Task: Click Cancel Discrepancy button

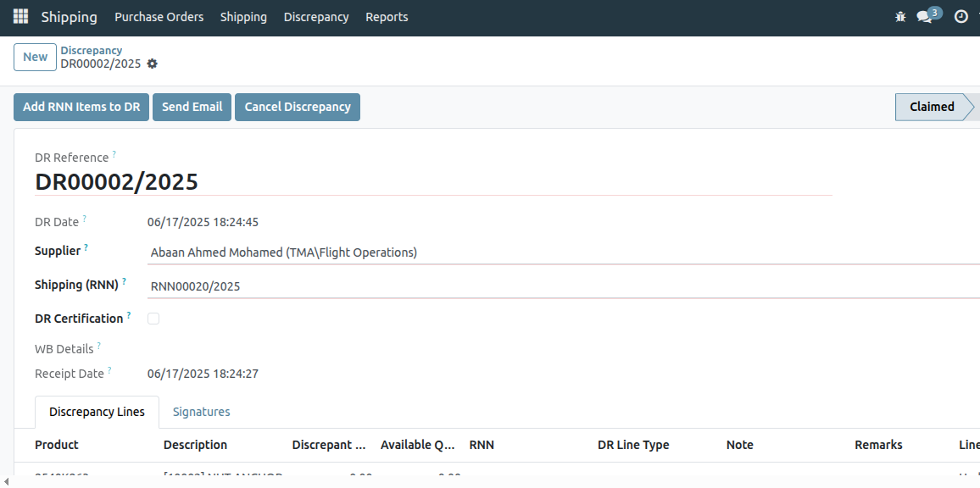Action: (x=298, y=107)
